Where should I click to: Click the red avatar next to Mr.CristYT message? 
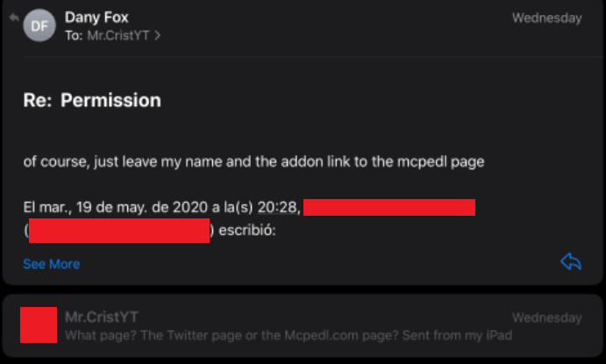click(39, 325)
